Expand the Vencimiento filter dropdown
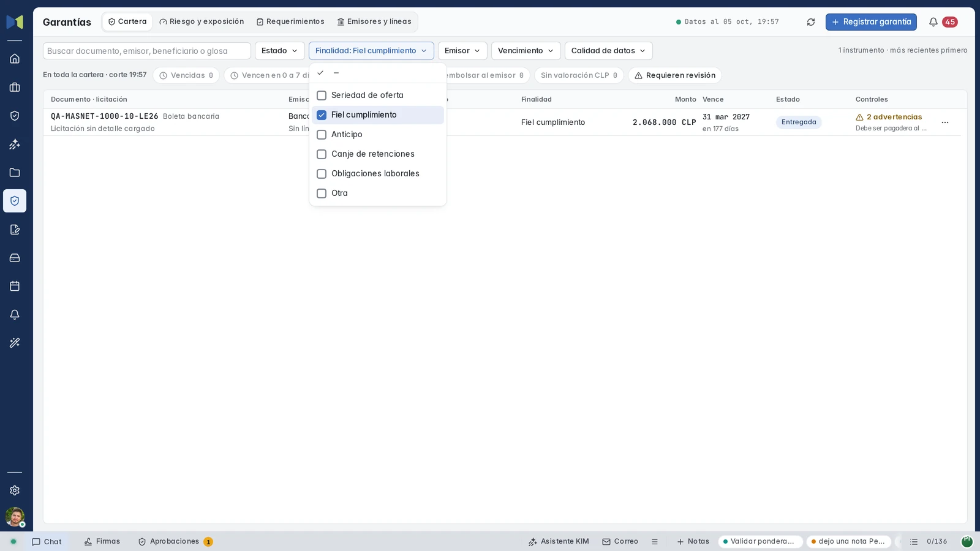 [x=526, y=51]
